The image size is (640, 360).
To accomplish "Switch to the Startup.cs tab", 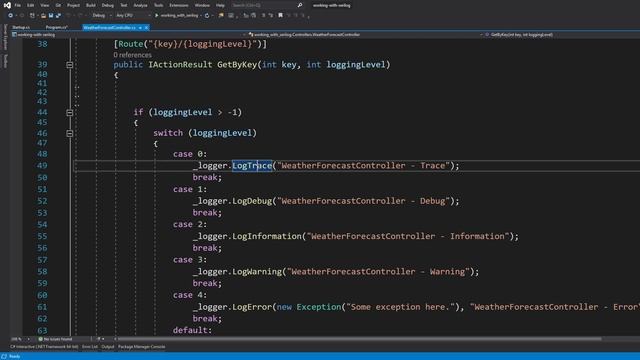I will pos(21,27).
